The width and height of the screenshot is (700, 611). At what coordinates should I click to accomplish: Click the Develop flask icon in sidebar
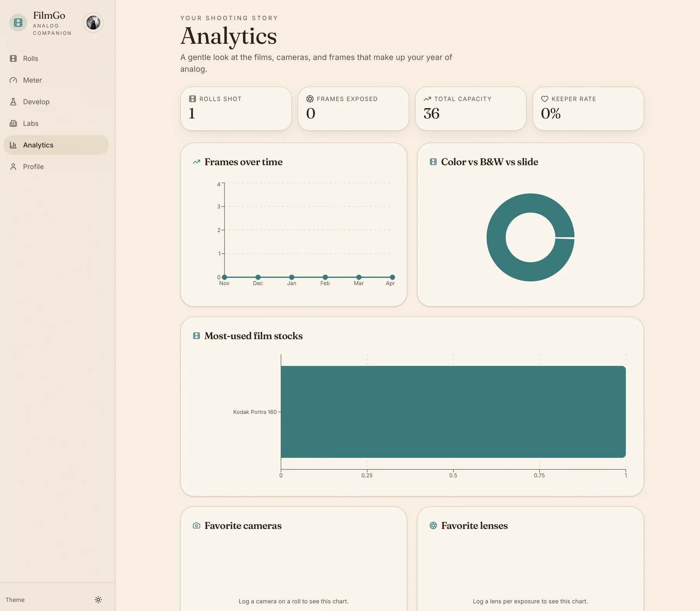pyautogui.click(x=13, y=102)
